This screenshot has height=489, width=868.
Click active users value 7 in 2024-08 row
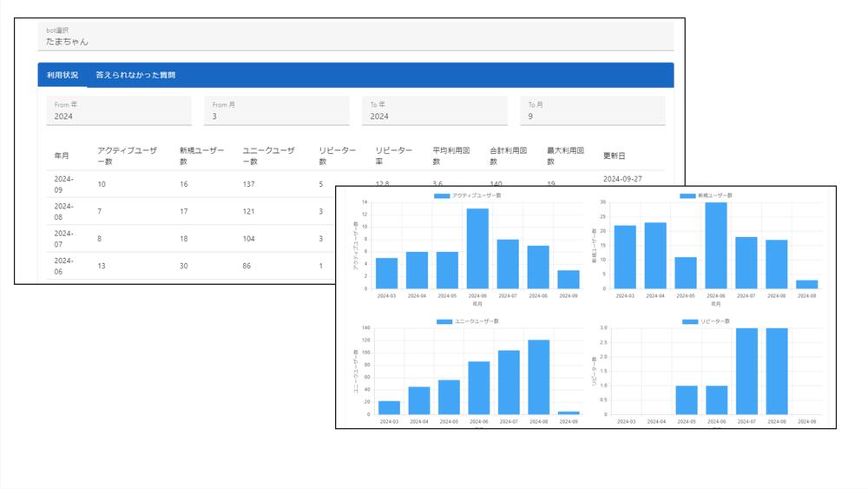click(99, 211)
